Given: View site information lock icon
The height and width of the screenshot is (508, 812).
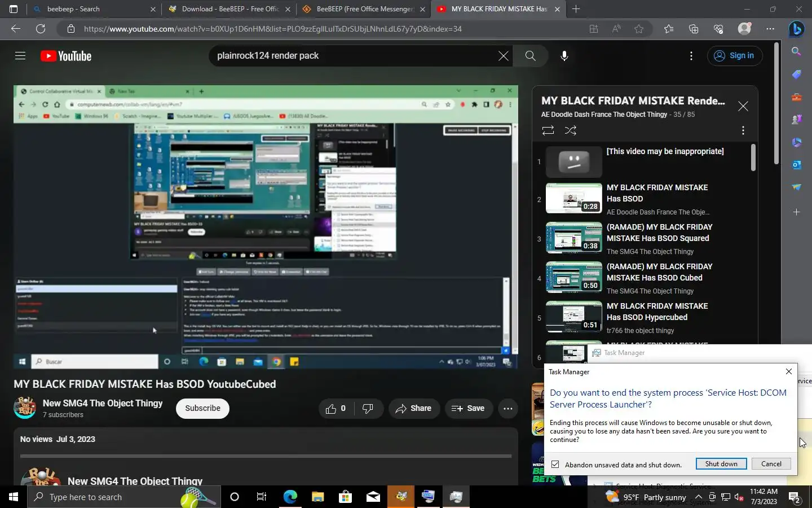Looking at the screenshot, I should pos(70,29).
